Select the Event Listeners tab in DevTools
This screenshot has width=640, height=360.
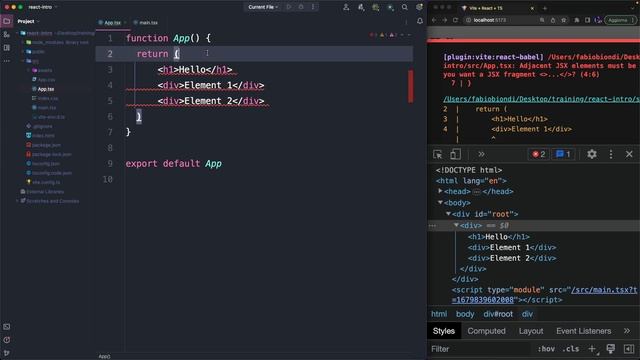pyautogui.click(x=583, y=331)
